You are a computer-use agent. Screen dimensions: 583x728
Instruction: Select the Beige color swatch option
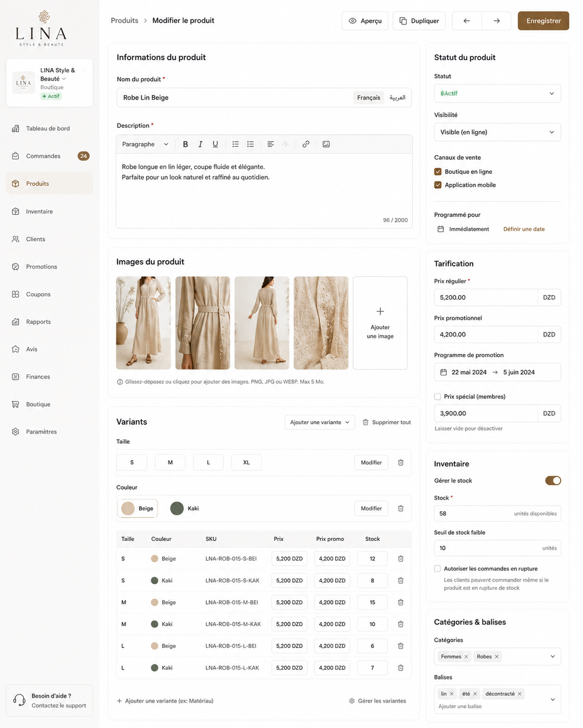[x=138, y=508]
